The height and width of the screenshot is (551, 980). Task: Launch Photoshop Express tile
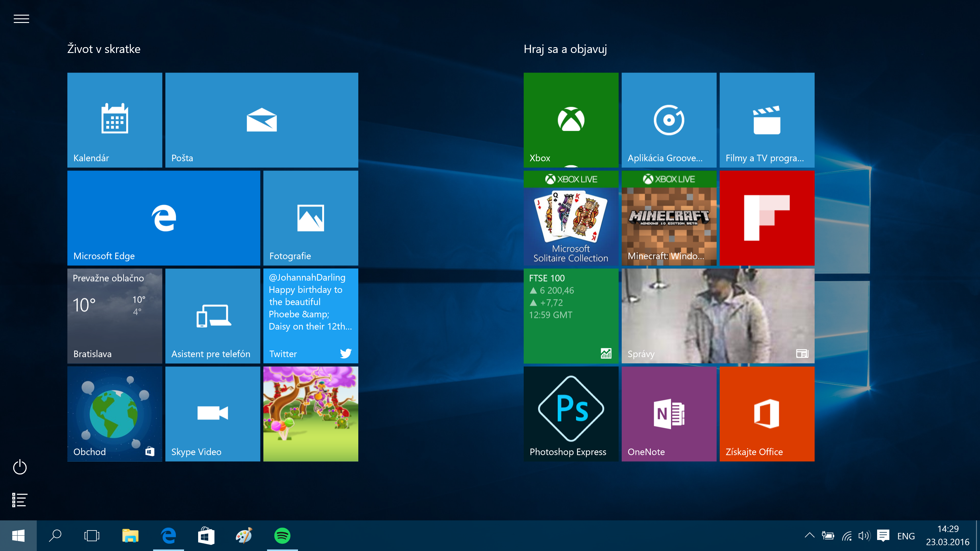pyautogui.click(x=571, y=414)
